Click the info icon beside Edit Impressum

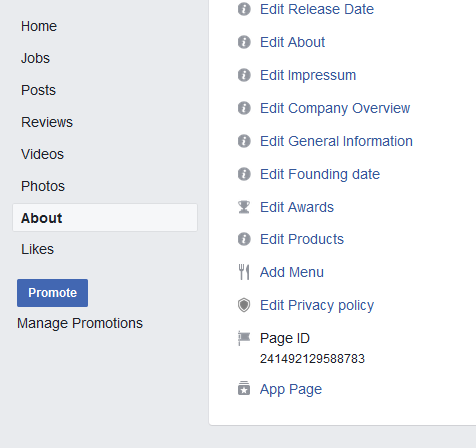coord(244,75)
